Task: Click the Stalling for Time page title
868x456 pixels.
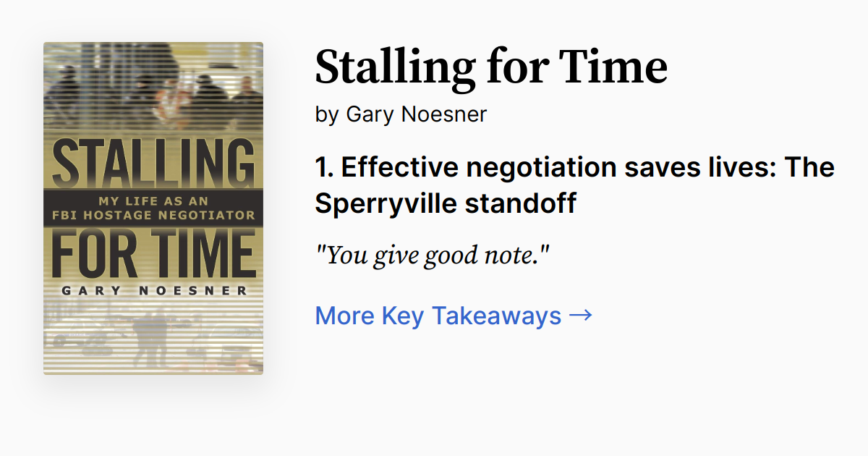Action: click(x=491, y=67)
